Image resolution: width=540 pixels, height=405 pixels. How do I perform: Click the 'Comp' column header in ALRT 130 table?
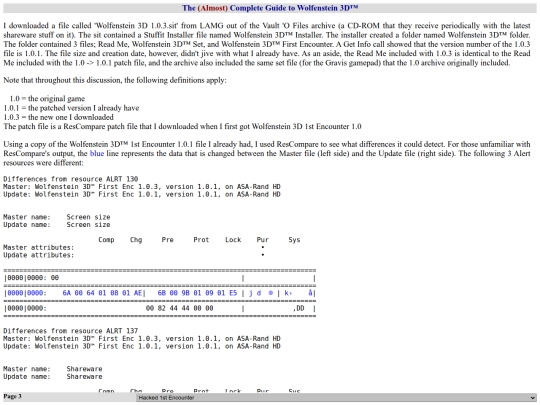106,240
